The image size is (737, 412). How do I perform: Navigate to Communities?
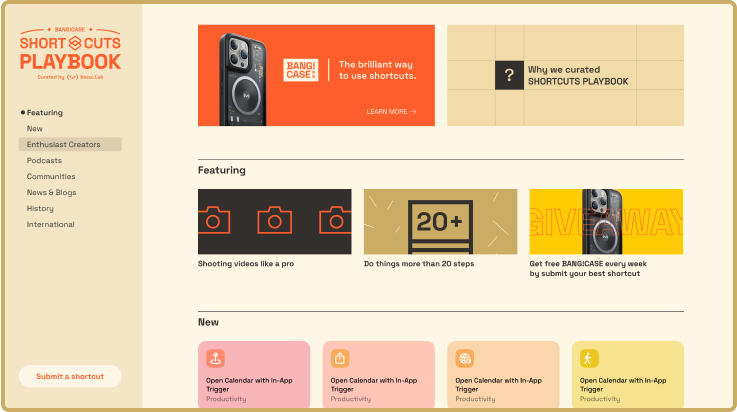pos(51,177)
